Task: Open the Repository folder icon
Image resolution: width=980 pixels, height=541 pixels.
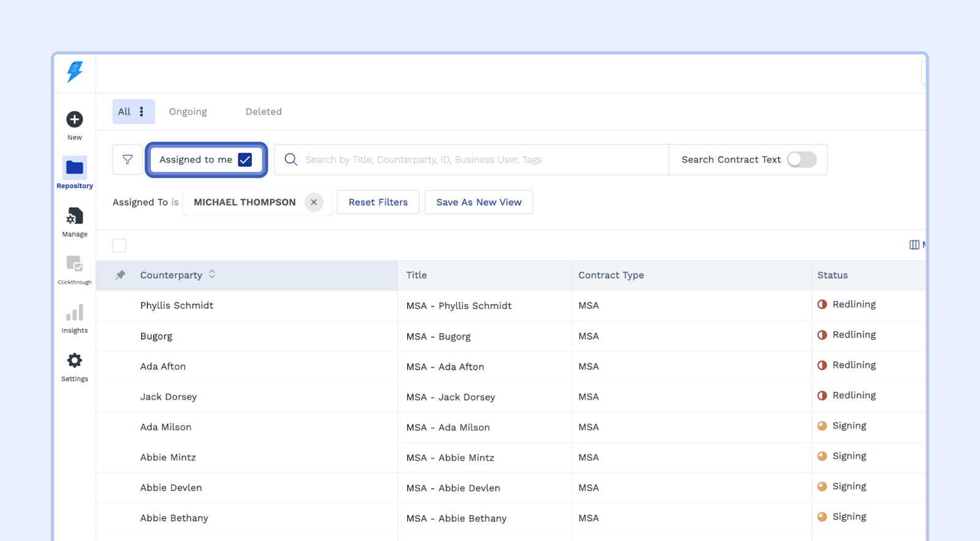Action: click(75, 168)
